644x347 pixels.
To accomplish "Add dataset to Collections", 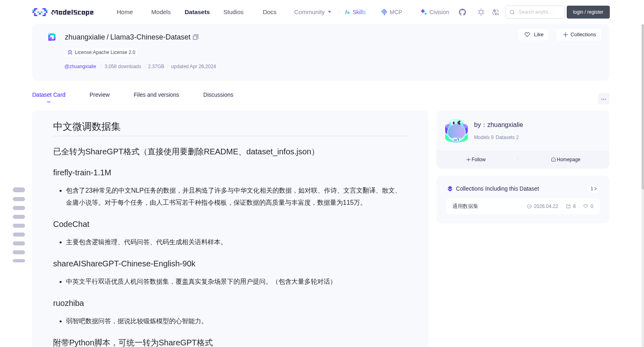I will (579, 35).
